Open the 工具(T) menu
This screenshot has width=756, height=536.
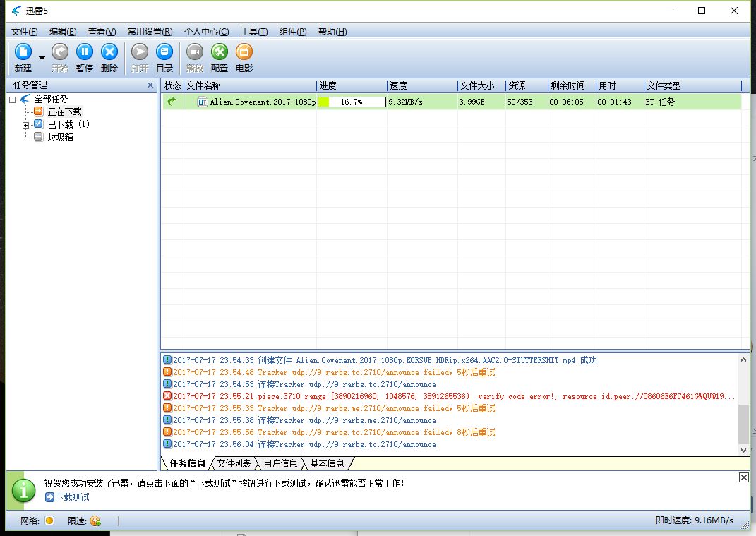(x=254, y=32)
